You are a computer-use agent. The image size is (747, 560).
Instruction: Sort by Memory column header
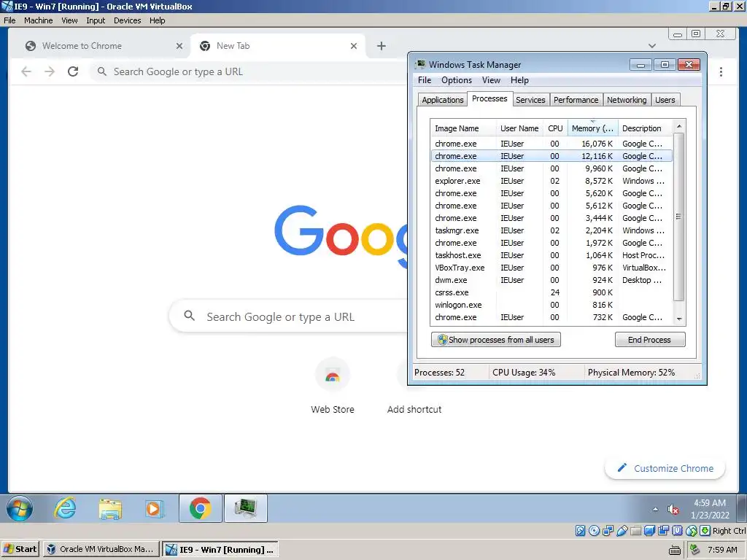coord(592,128)
